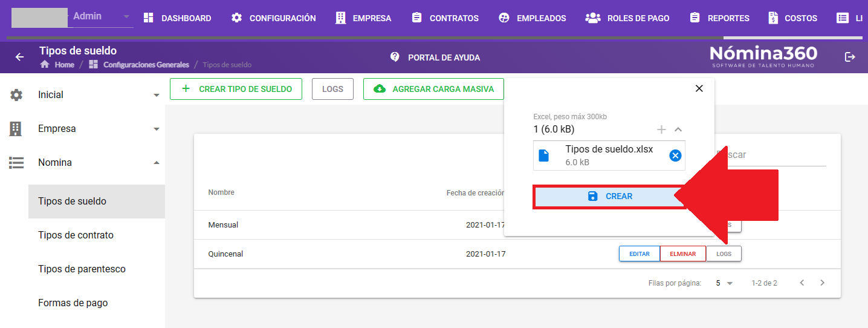Viewport: 868px width, 328px height.
Task: Open the Dashboard menu
Action: [x=177, y=18]
